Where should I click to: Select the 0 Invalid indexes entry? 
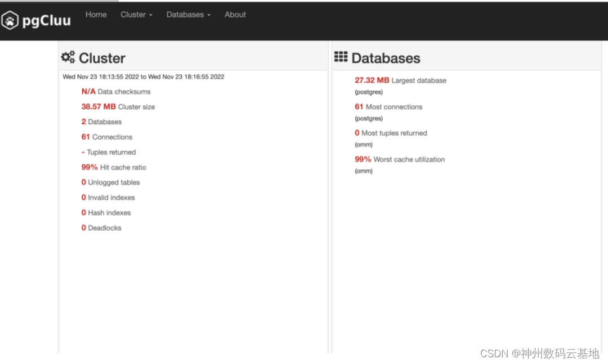pos(108,197)
